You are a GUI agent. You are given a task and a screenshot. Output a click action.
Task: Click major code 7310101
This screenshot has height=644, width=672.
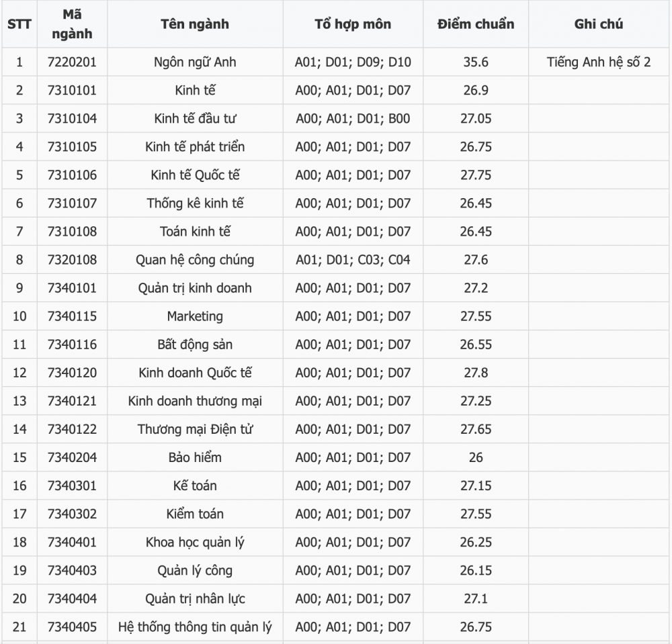tap(72, 91)
